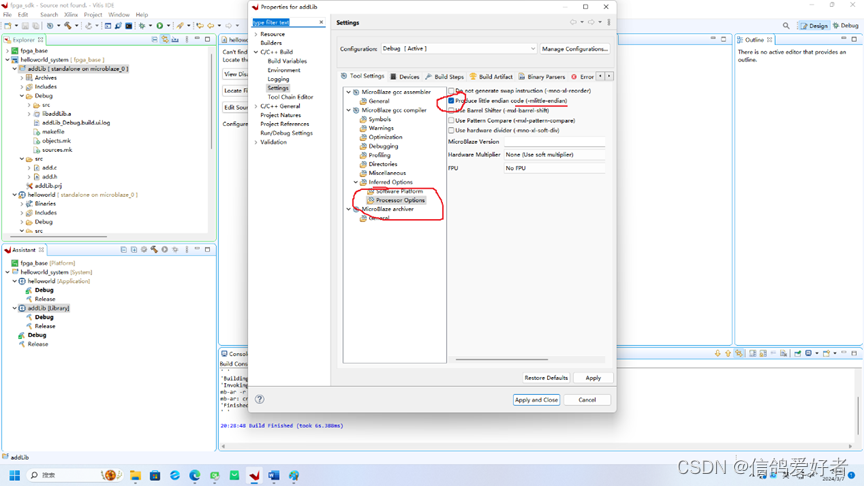Open the Configuration dropdown

point(459,48)
